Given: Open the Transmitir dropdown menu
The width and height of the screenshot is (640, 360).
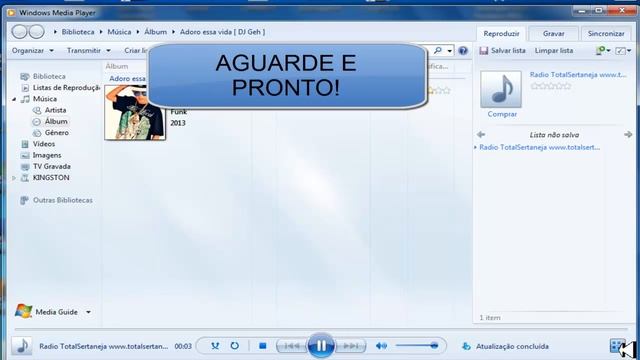Looking at the screenshot, I should [89, 51].
